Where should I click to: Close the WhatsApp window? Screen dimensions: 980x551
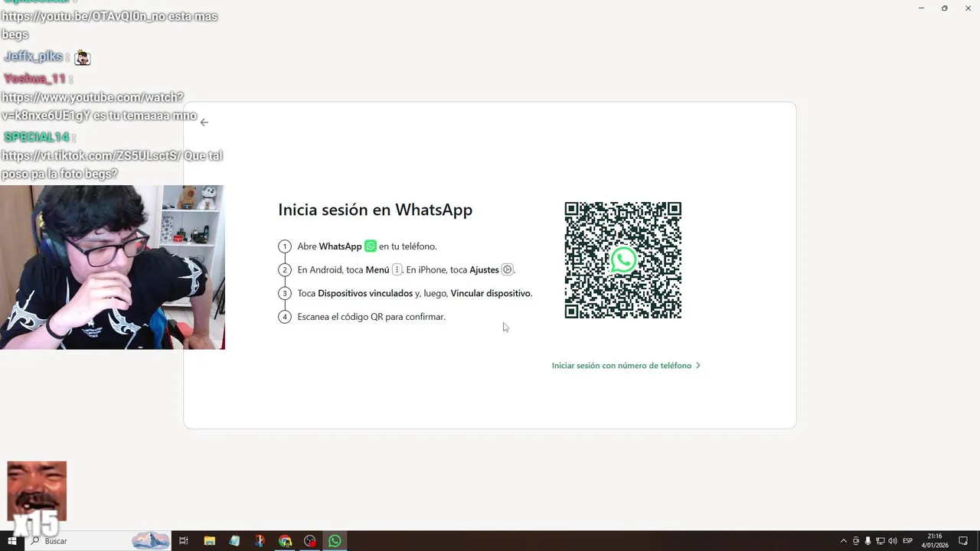[969, 8]
